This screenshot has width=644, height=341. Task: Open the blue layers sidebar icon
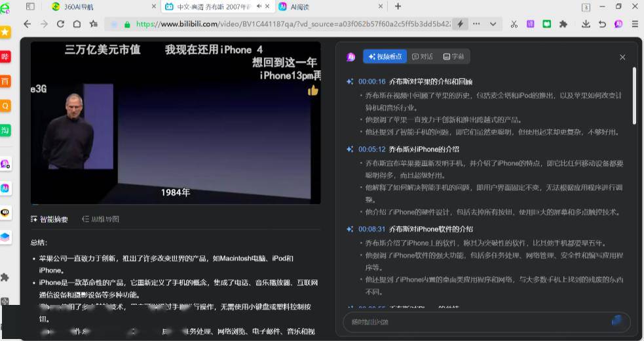pos(5,237)
